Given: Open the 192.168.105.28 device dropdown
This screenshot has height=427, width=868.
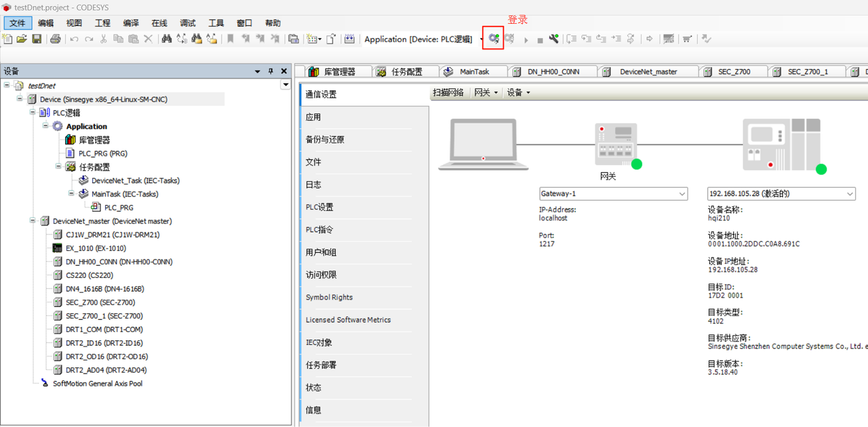Looking at the screenshot, I should [x=850, y=194].
